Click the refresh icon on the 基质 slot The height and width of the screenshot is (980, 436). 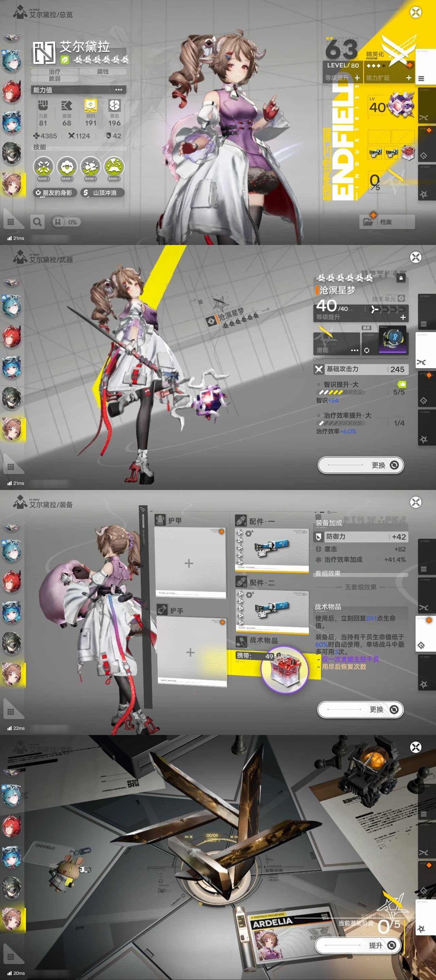tap(367, 350)
